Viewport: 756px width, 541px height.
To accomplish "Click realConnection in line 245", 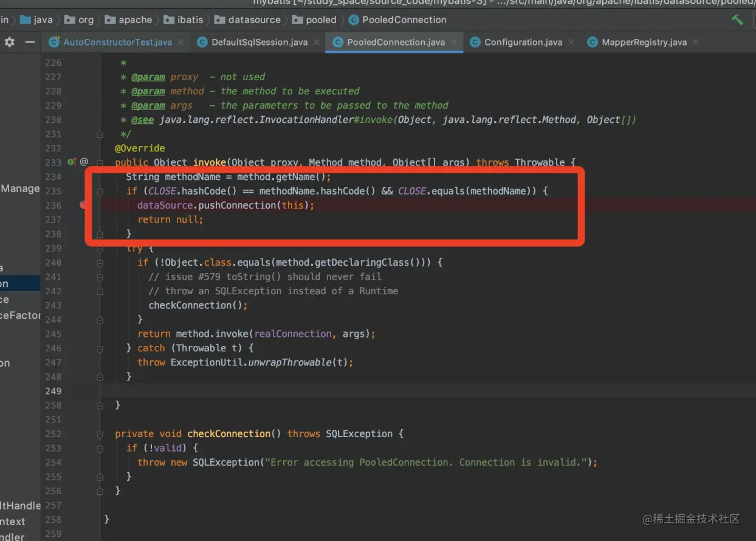I will [x=294, y=334].
